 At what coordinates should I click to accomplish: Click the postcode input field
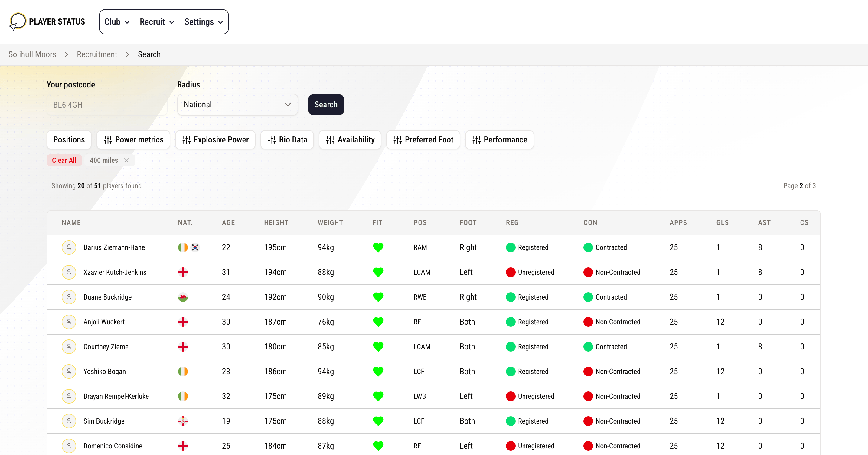click(107, 105)
